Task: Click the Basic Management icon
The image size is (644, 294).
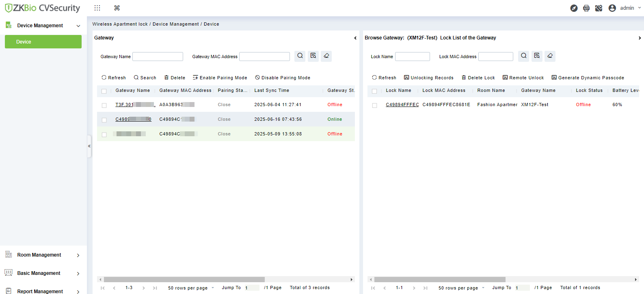Action: click(x=9, y=272)
